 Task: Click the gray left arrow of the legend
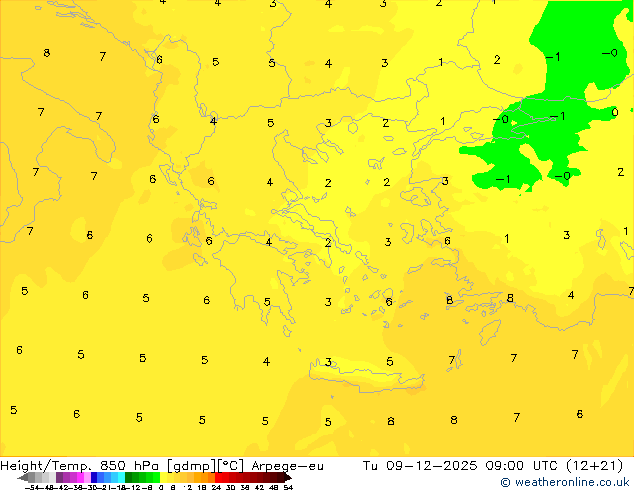pos(23,478)
